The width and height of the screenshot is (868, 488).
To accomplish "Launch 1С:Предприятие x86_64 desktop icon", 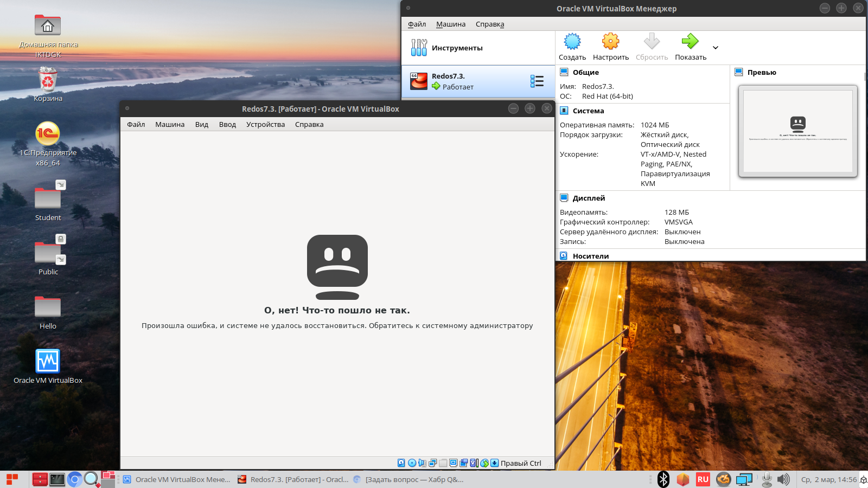I will pyautogui.click(x=48, y=144).
